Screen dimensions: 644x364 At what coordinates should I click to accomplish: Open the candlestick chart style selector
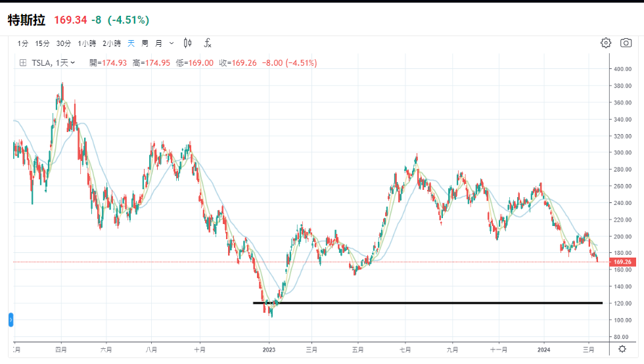(187, 43)
